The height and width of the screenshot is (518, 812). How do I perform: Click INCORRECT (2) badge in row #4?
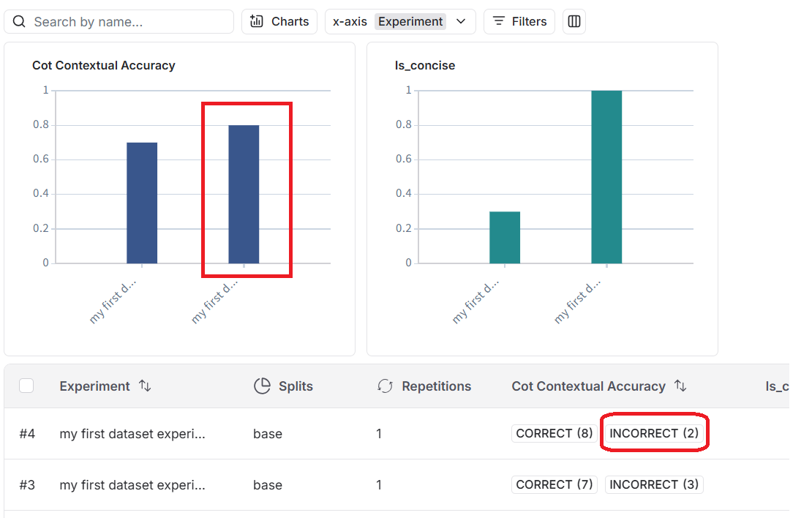[x=654, y=433]
